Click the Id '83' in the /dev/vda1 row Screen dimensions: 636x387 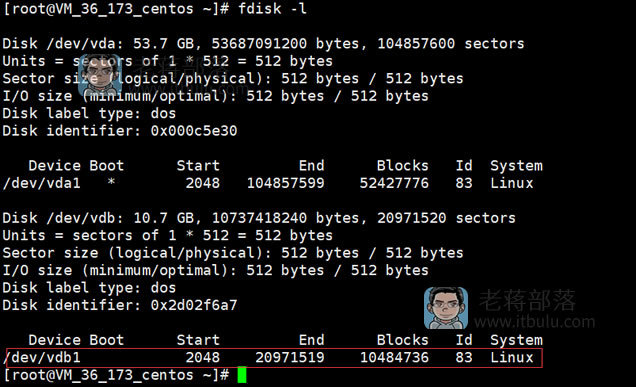click(464, 183)
